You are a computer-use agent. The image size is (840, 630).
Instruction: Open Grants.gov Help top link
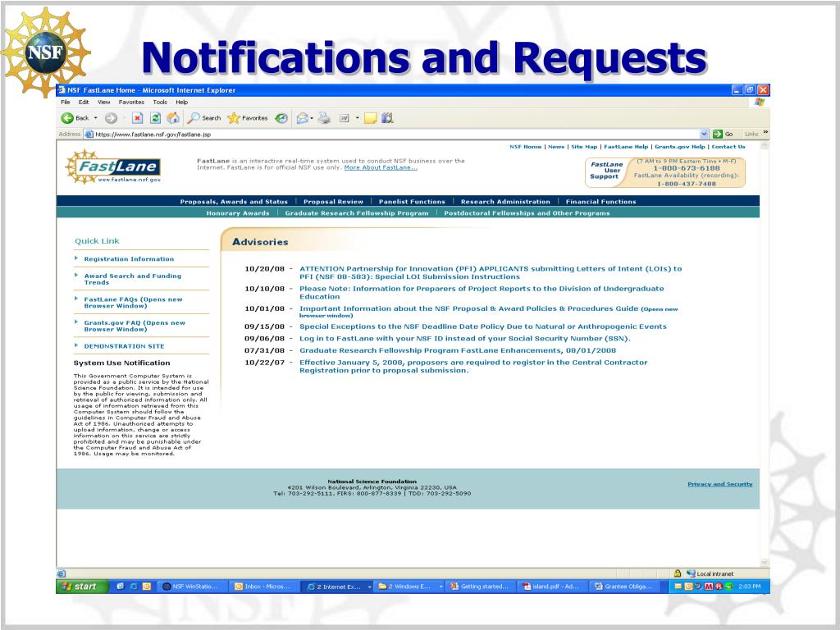pos(679,147)
